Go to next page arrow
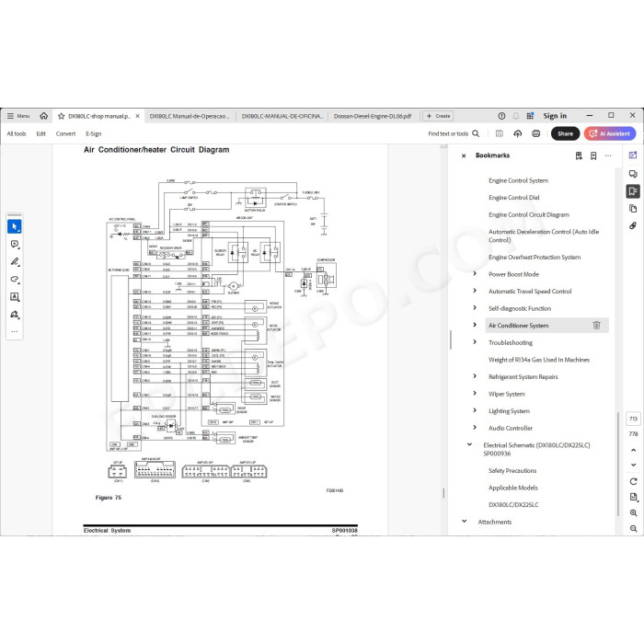 coord(633,465)
